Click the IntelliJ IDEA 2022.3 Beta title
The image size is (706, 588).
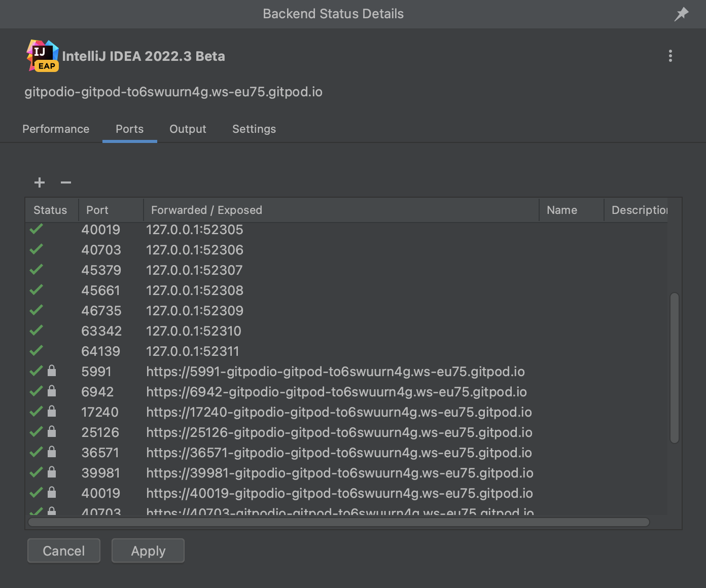coord(144,56)
